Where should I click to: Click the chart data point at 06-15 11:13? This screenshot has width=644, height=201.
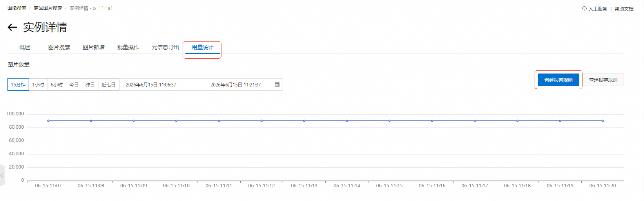pyautogui.click(x=304, y=121)
